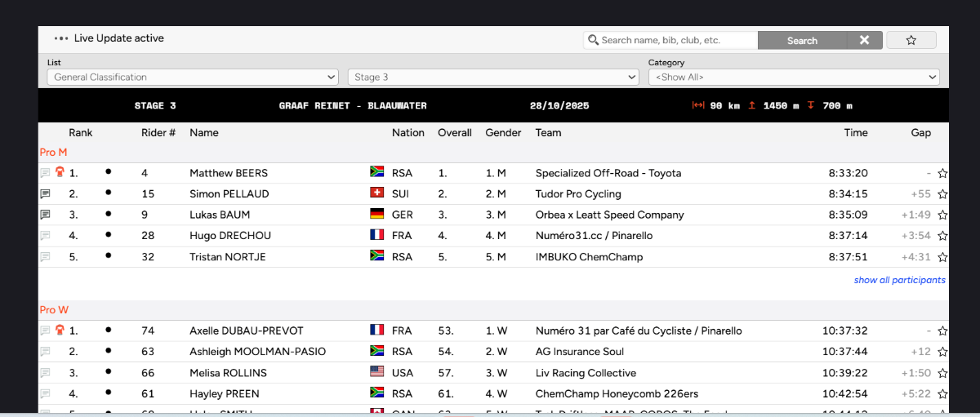980x417 pixels.
Task: Open the Category Show All dropdown
Action: (x=794, y=77)
